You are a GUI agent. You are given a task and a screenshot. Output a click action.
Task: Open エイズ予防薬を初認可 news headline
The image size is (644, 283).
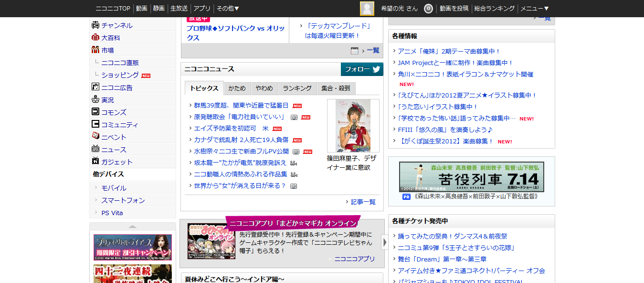pos(231,128)
